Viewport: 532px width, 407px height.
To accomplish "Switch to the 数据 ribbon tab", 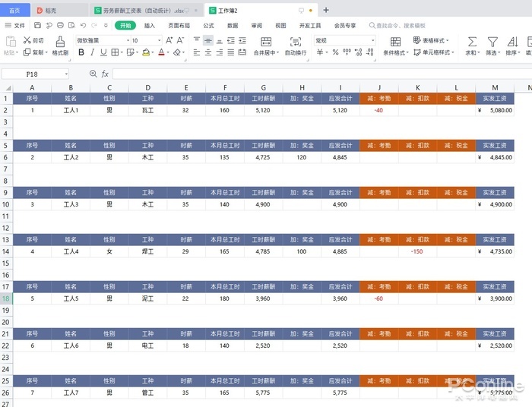I will coord(233,25).
